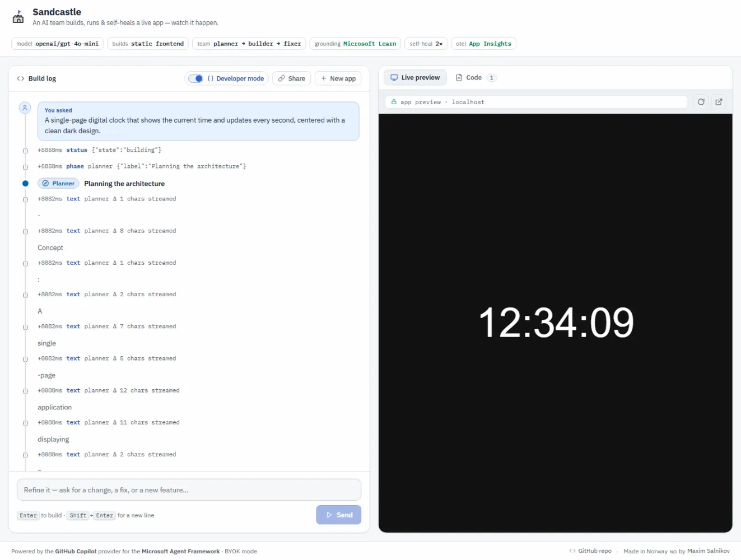Switch to the Code tab
Viewport: 741px width, 560px height.
click(x=475, y=78)
